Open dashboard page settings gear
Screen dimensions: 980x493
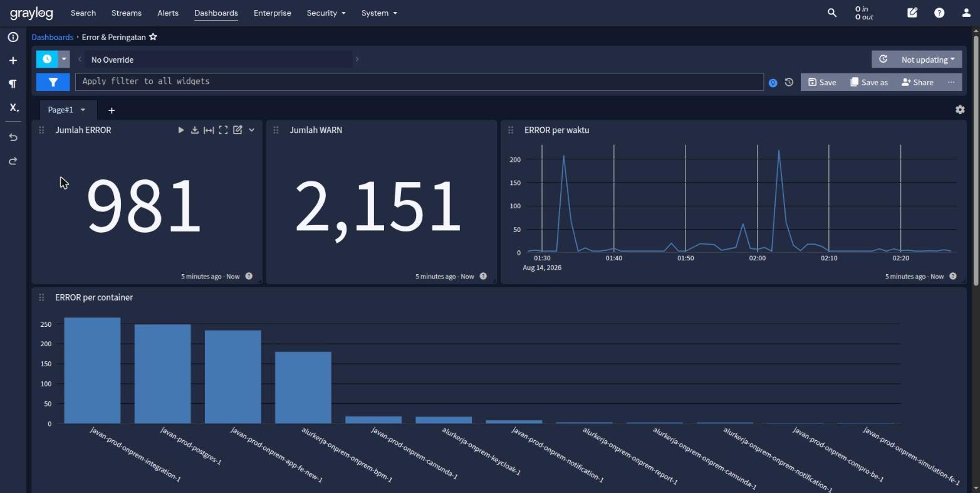coord(960,110)
